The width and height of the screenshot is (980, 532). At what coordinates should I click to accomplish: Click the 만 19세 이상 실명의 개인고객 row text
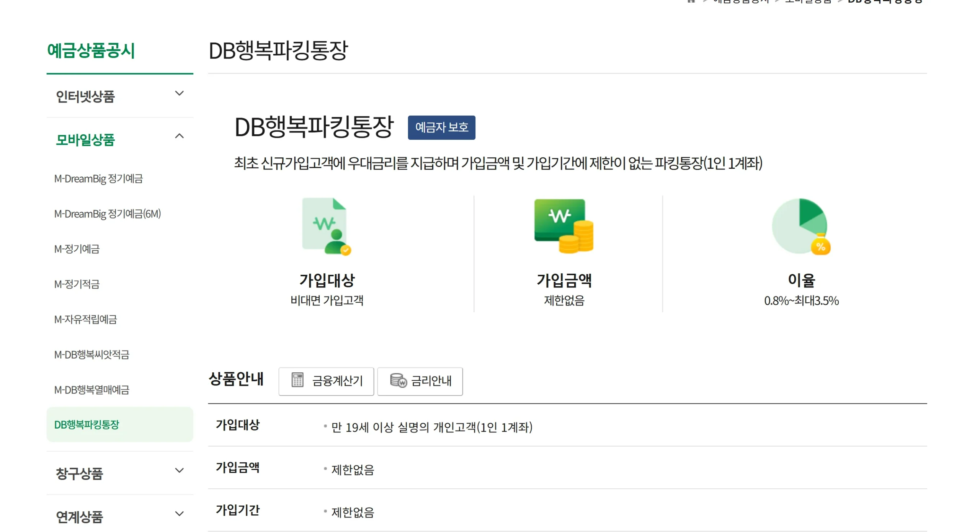432,427
